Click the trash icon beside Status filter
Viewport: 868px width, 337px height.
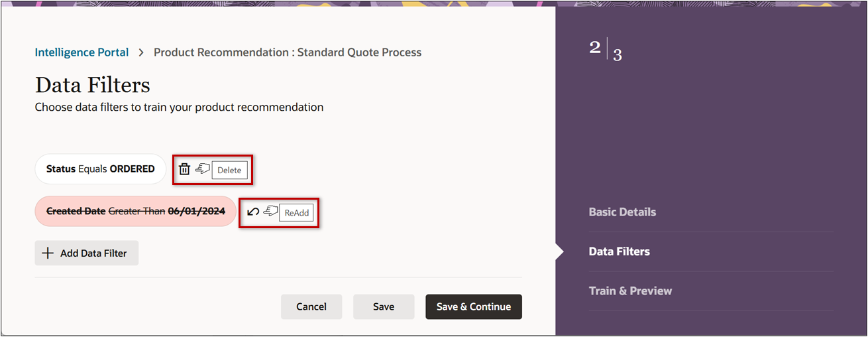pos(185,169)
